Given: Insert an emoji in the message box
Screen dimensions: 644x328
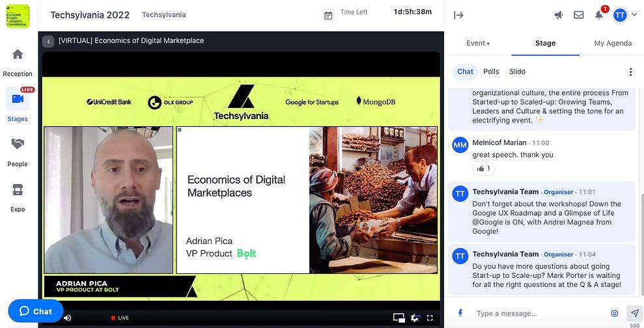Looking at the screenshot, I should click(x=614, y=313).
